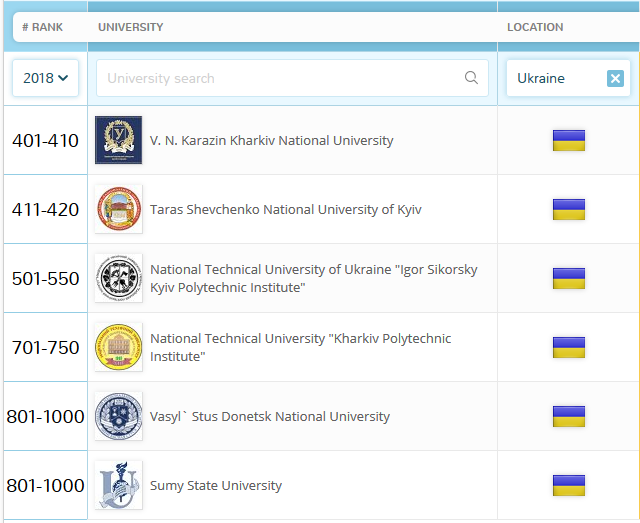Viewport: 640px width, 523px height.
Task: Open the Vasyl Stus Donetsk University logo
Action: click(118, 416)
